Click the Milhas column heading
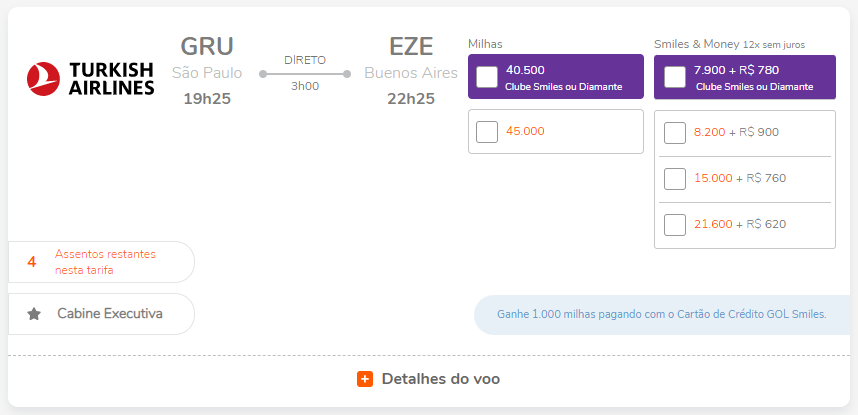Image resolution: width=858 pixels, height=415 pixels. pos(485,44)
